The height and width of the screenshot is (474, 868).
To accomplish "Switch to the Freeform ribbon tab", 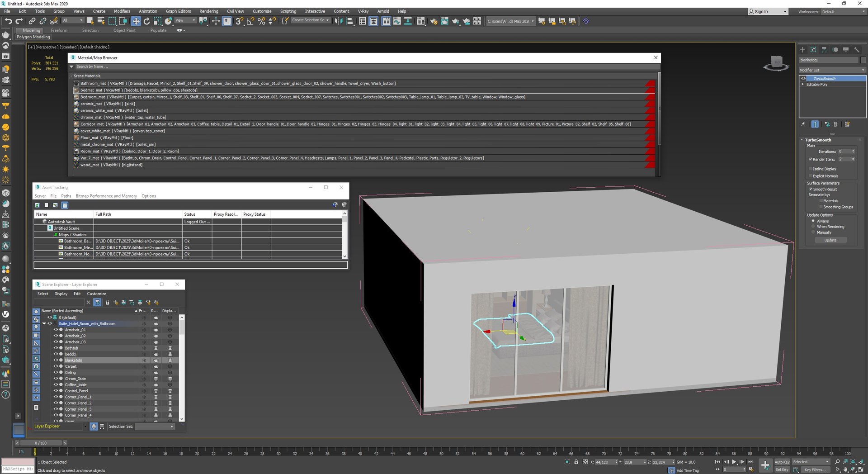I will pos(59,30).
